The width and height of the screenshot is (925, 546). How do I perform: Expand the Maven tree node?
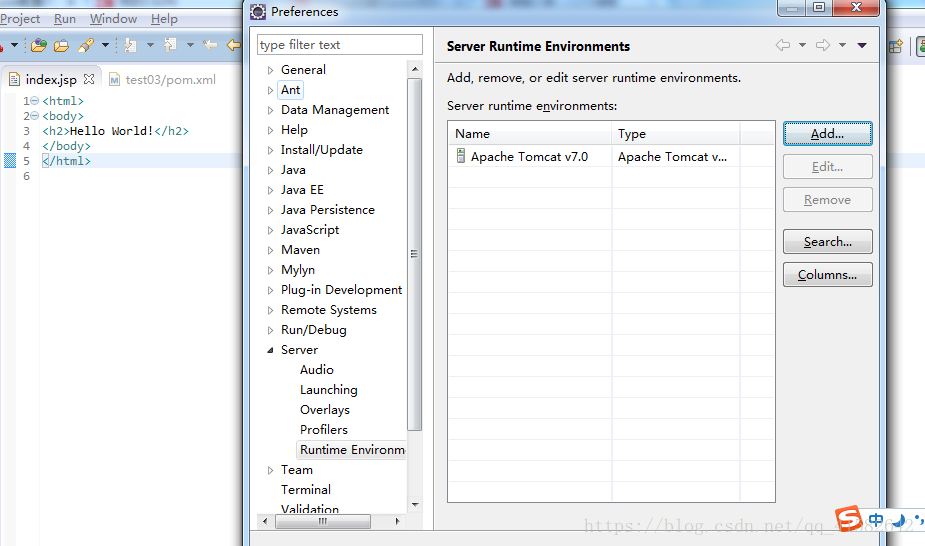point(270,250)
